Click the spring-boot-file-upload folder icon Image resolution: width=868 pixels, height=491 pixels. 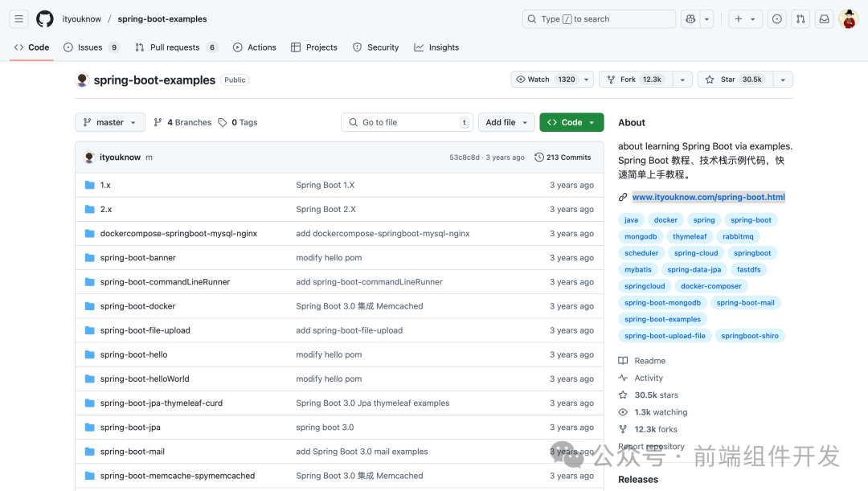pyautogui.click(x=90, y=330)
